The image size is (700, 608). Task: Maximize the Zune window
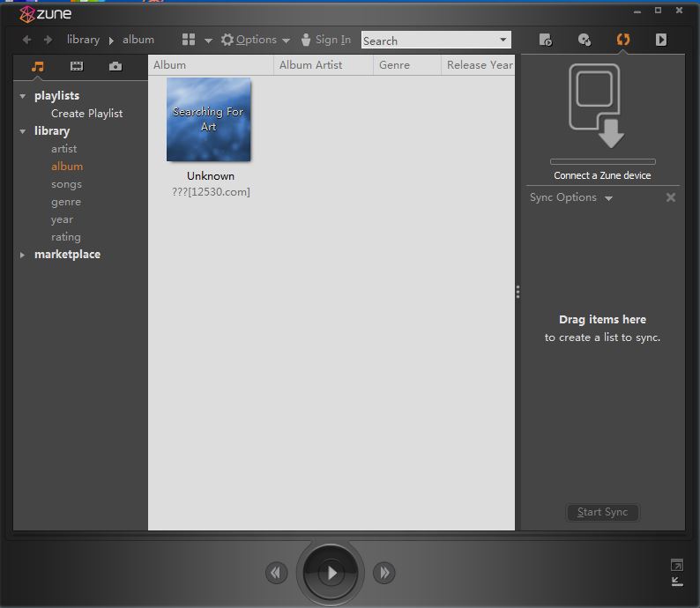[x=658, y=11]
